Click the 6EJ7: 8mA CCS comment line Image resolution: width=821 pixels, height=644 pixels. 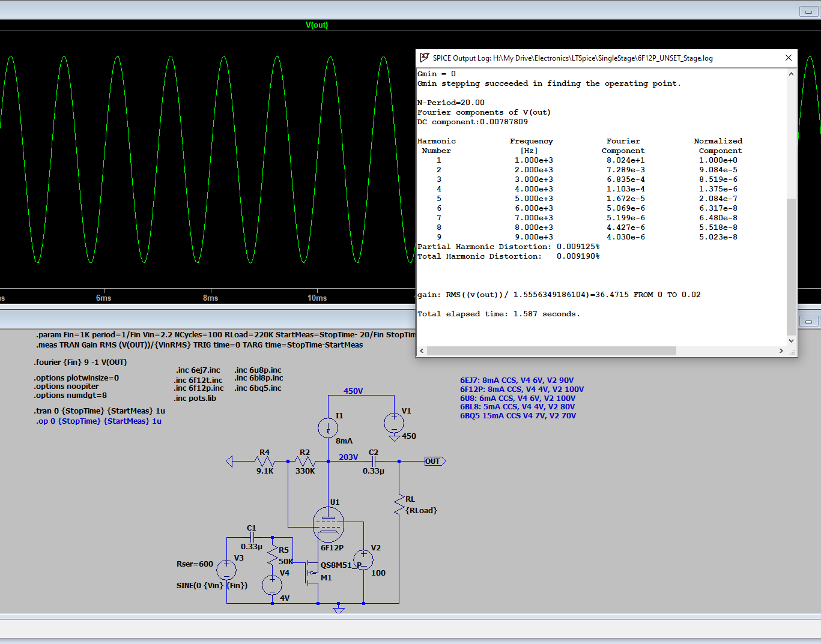[517, 380]
